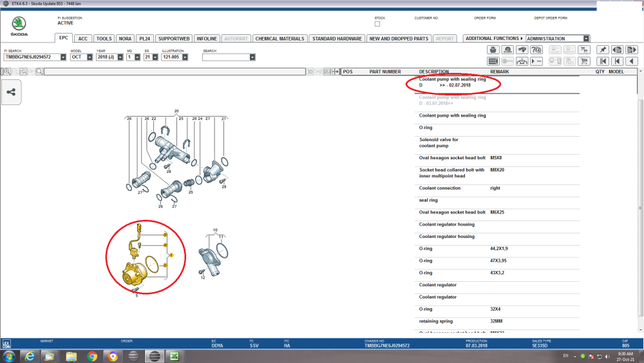Click the plain magnifier icon

39,72
